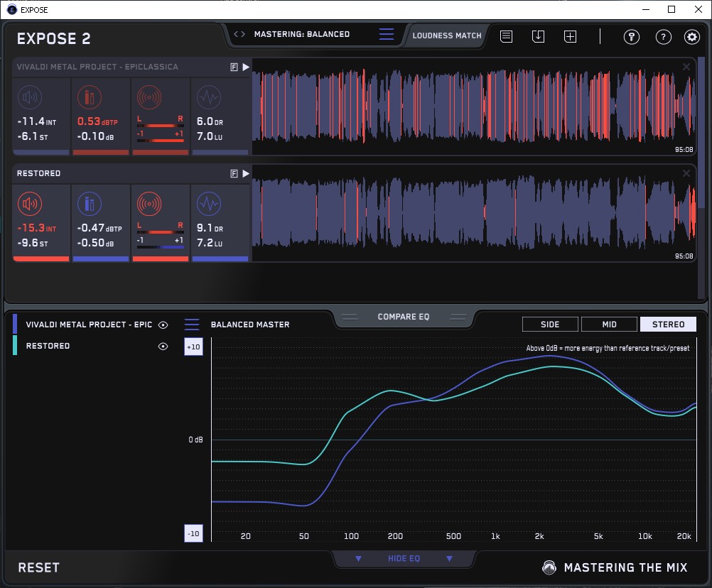
Task: Select the Mid channel tab
Action: pyautogui.click(x=609, y=325)
